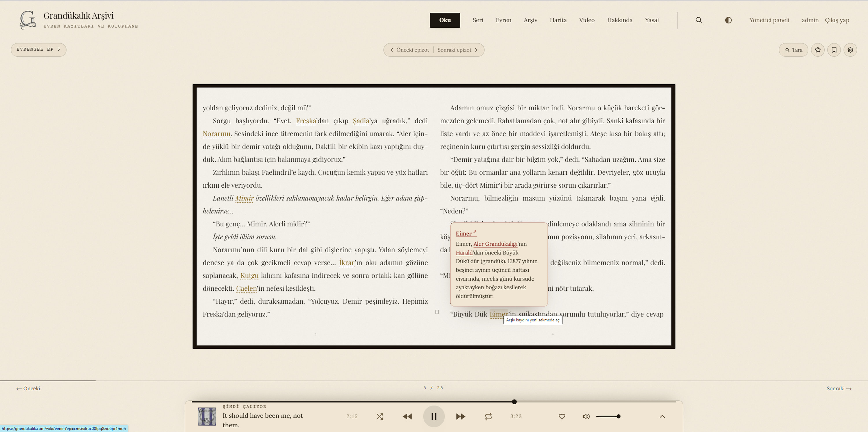The height and width of the screenshot is (432, 868).
Task: Toggle the dark mode contrast icon
Action: coord(728,20)
